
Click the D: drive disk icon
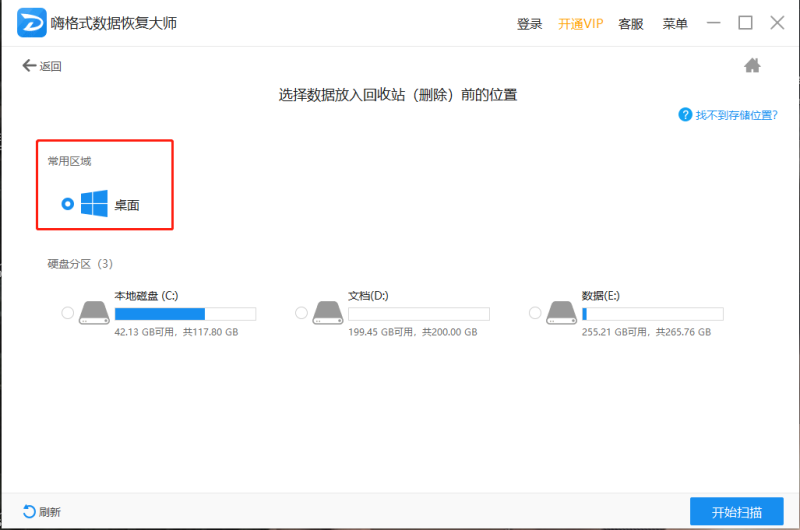(x=328, y=313)
